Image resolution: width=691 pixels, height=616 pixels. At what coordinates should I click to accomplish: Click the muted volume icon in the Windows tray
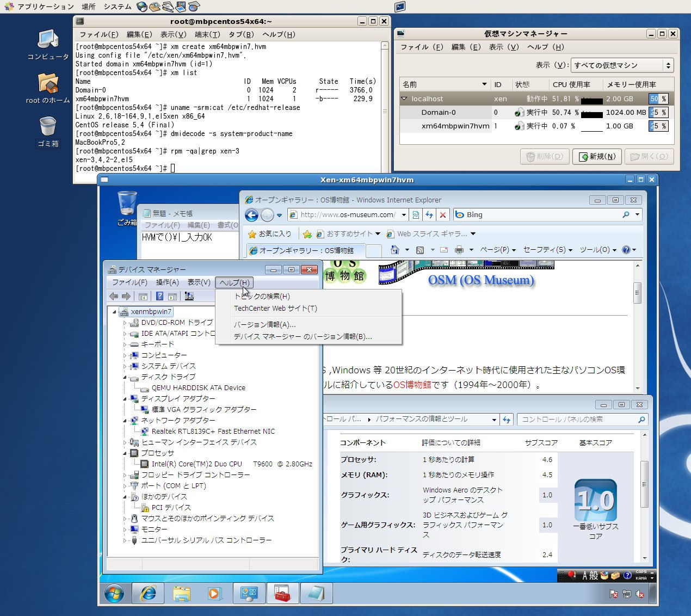(x=640, y=594)
